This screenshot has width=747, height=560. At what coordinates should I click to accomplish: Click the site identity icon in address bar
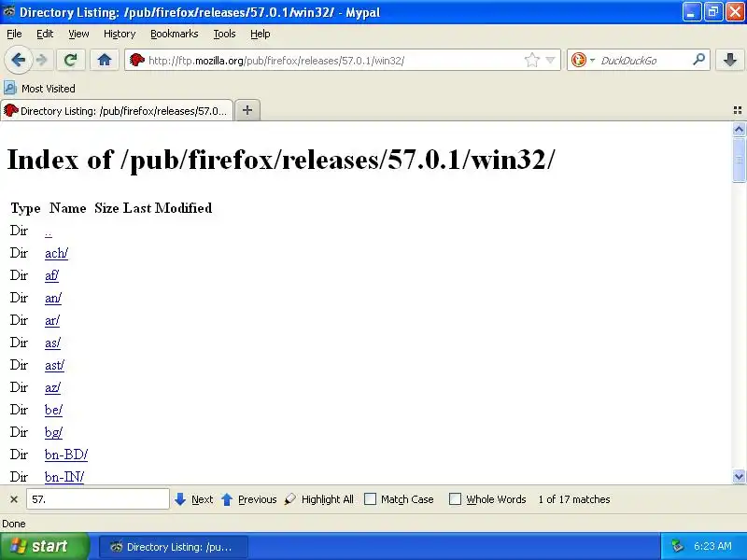pyautogui.click(x=137, y=60)
